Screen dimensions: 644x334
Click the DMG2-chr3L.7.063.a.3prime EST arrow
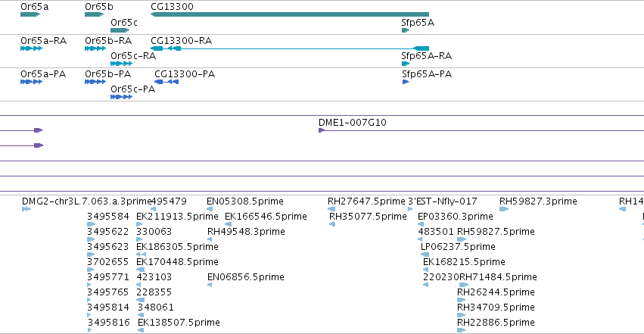[x=26, y=209]
